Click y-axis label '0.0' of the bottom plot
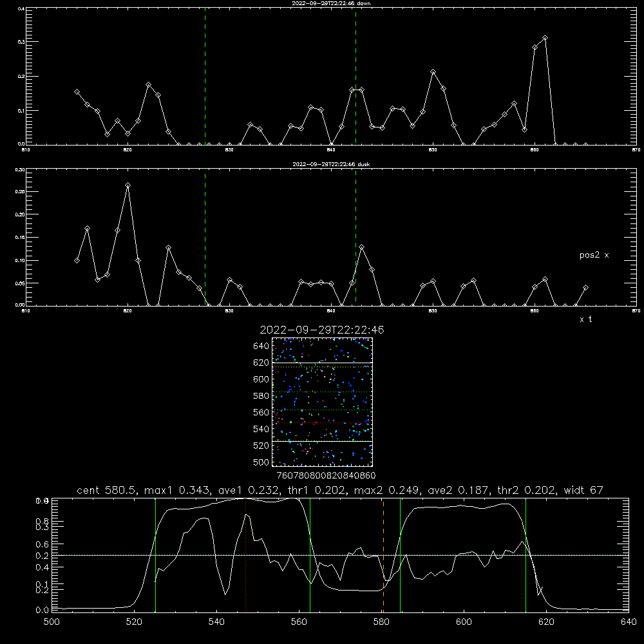 42,611
